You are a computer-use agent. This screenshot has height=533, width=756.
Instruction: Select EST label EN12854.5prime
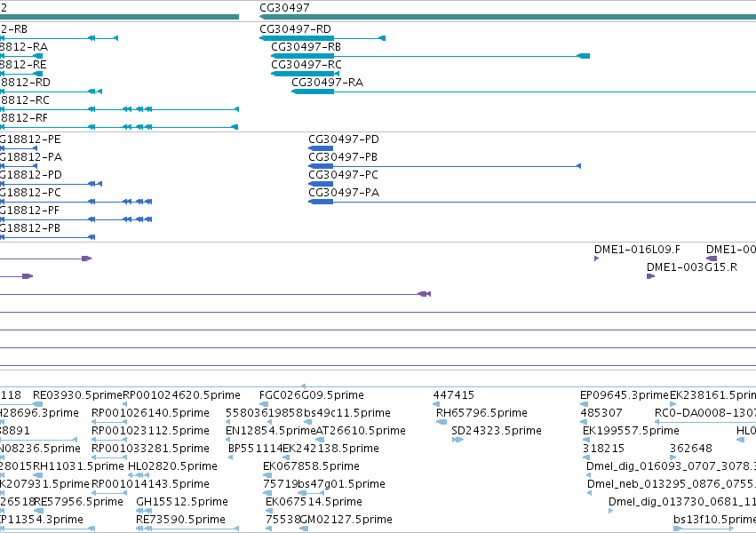(270, 431)
